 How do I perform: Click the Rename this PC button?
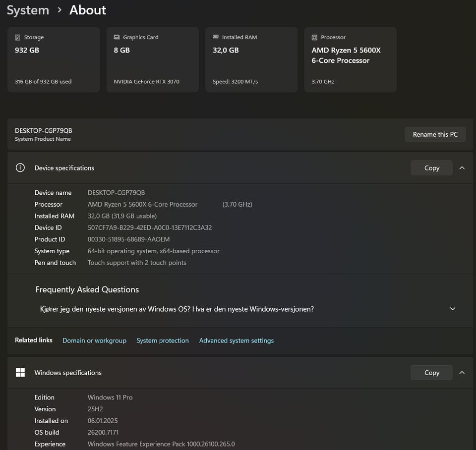click(x=435, y=134)
